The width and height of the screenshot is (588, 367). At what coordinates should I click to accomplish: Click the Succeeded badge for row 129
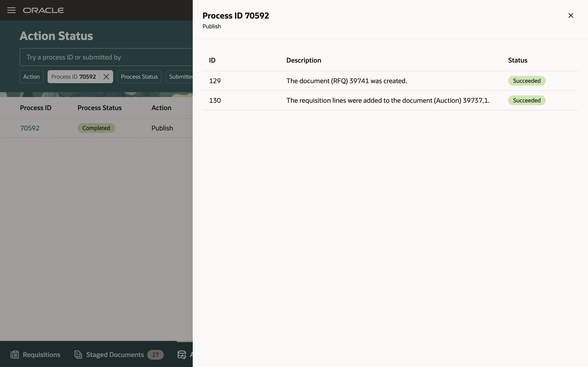(x=527, y=81)
